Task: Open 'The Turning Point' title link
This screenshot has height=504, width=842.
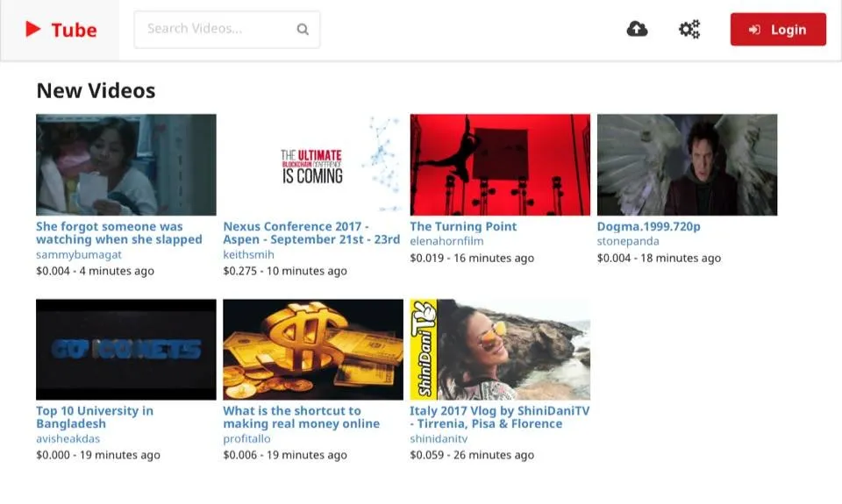Action: [x=463, y=226]
